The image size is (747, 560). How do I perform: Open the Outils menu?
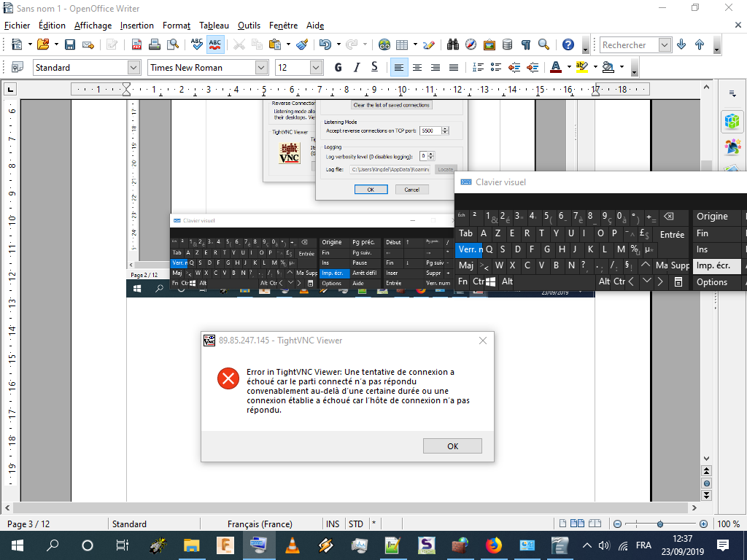249,26
